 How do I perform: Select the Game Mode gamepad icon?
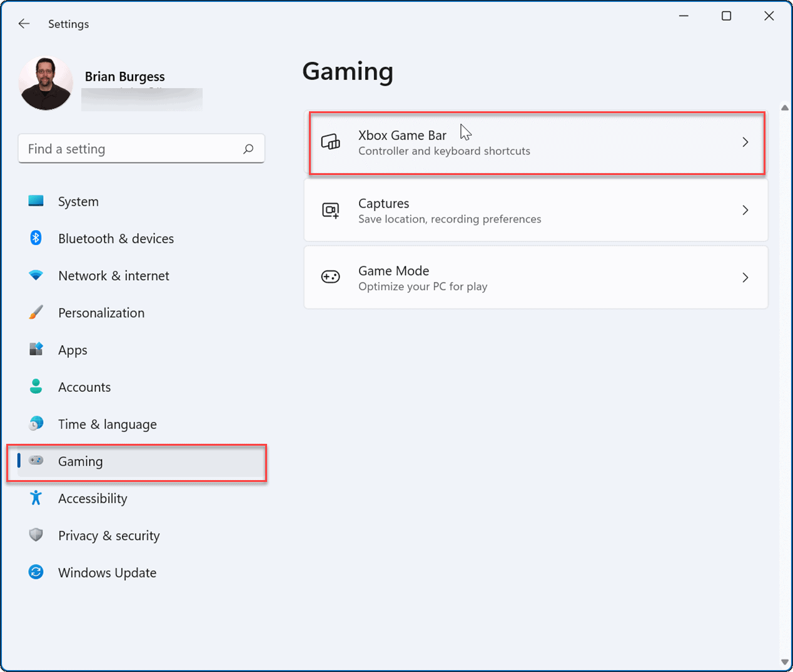point(331,277)
